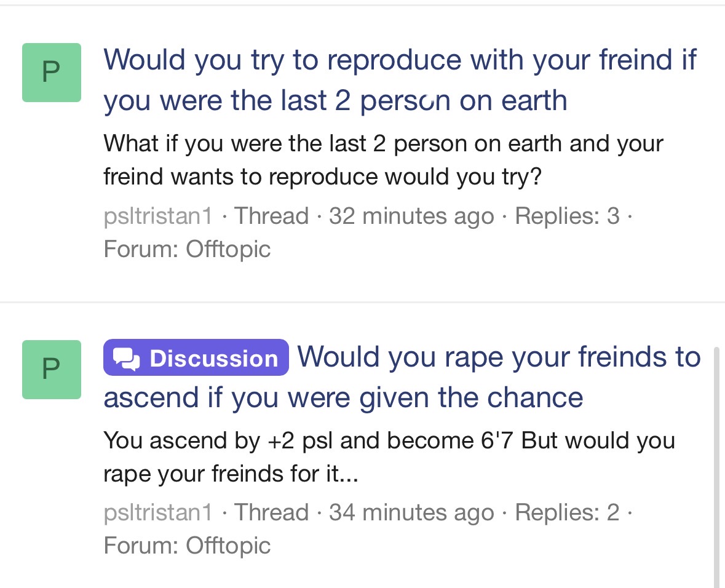Click the vertical scrollbar on the right edge
Image resolution: width=725 pixels, height=588 pixels.
pyautogui.click(x=716, y=467)
